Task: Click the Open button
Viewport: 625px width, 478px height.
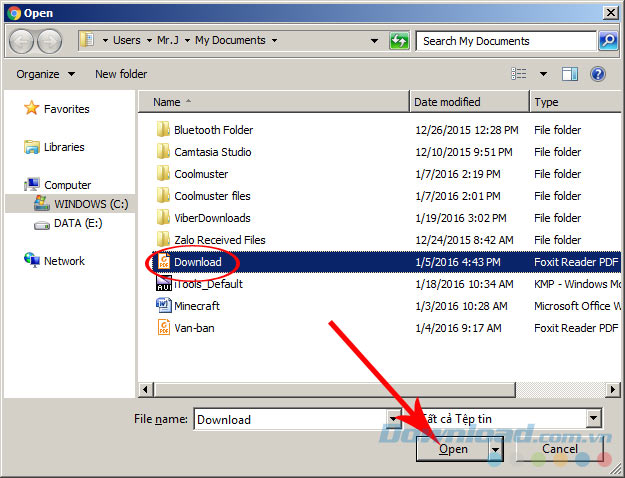Action: click(453, 449)
